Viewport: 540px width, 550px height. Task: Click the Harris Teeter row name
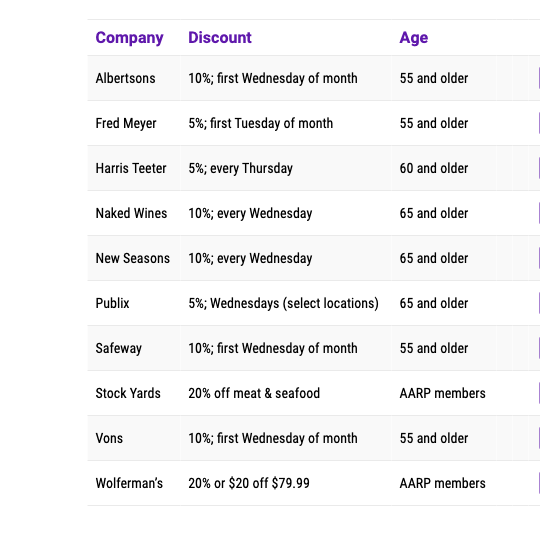(x=131, y=168)
